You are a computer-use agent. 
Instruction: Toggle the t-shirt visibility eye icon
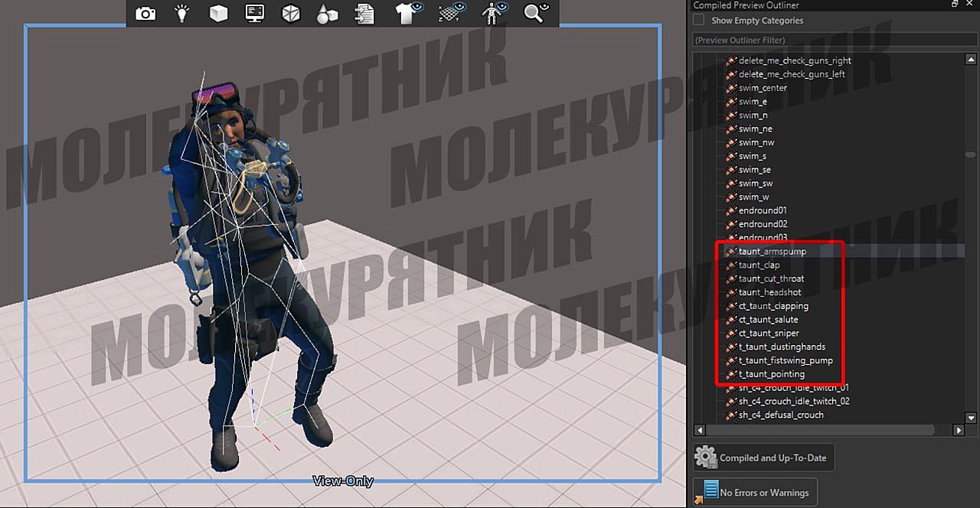coord(409,13)
